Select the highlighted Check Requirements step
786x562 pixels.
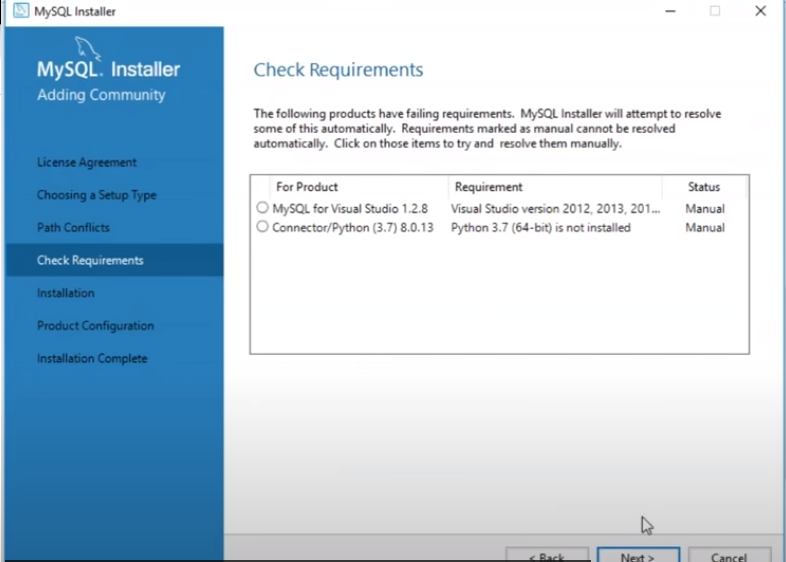tap(90, 260)
